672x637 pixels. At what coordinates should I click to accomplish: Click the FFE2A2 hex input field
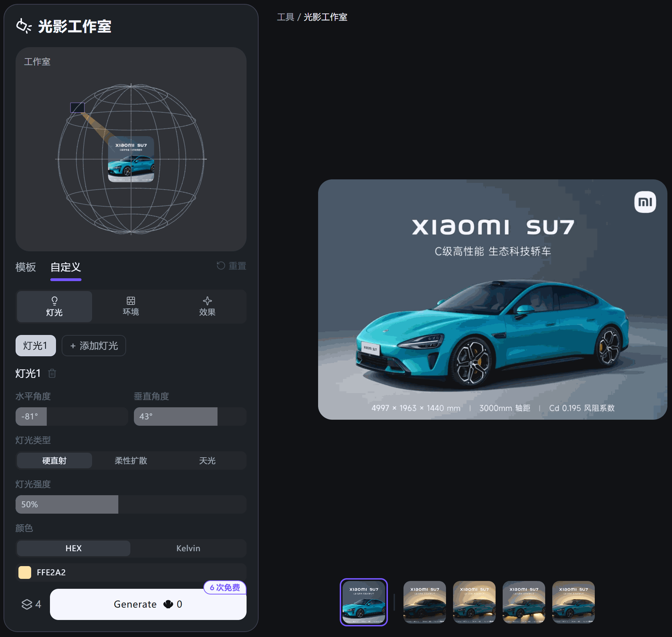coord(131,572)
